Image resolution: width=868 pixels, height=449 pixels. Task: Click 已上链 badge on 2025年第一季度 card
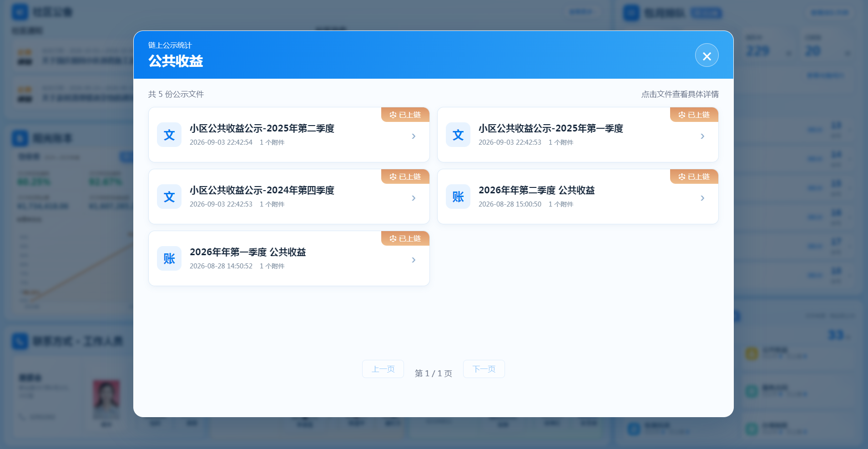694,115
